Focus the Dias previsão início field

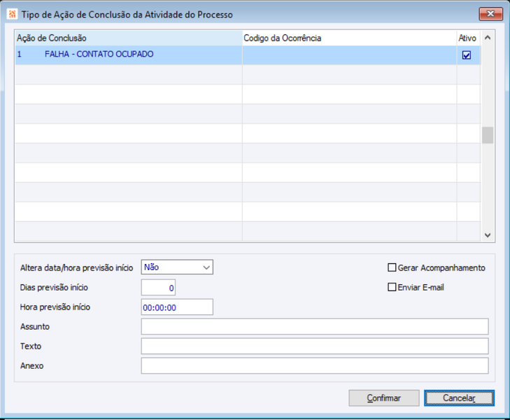[x=158, y=287]
